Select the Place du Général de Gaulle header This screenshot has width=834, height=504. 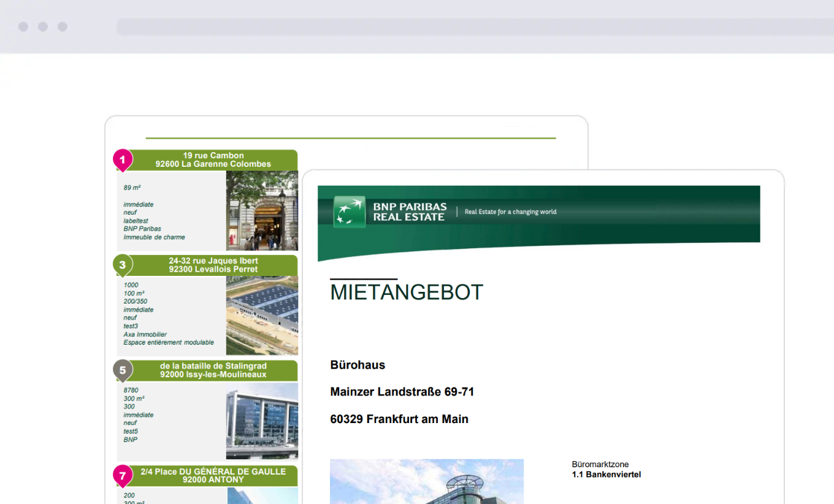213,476
